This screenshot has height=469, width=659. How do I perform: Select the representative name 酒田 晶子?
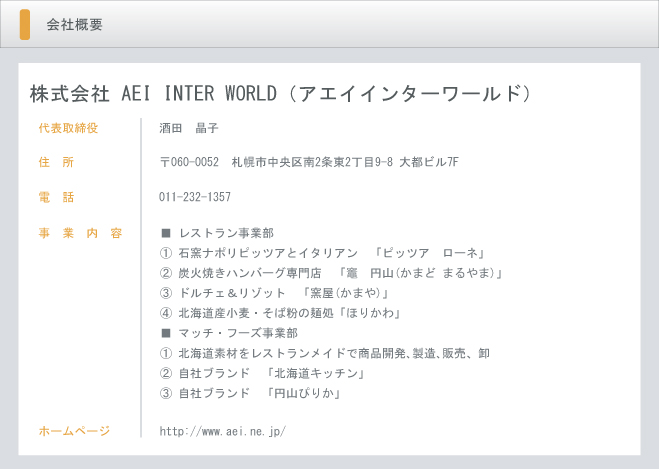(189, 128)
